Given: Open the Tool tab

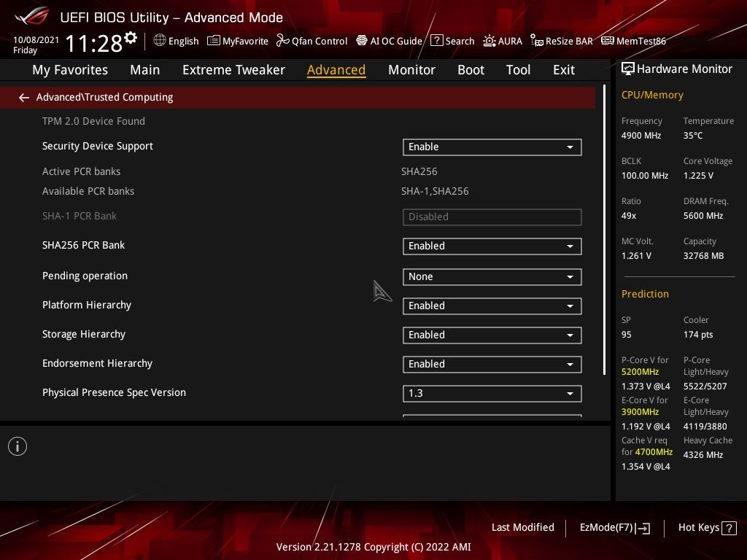Looking at the screenshot, I should point(518,70).
